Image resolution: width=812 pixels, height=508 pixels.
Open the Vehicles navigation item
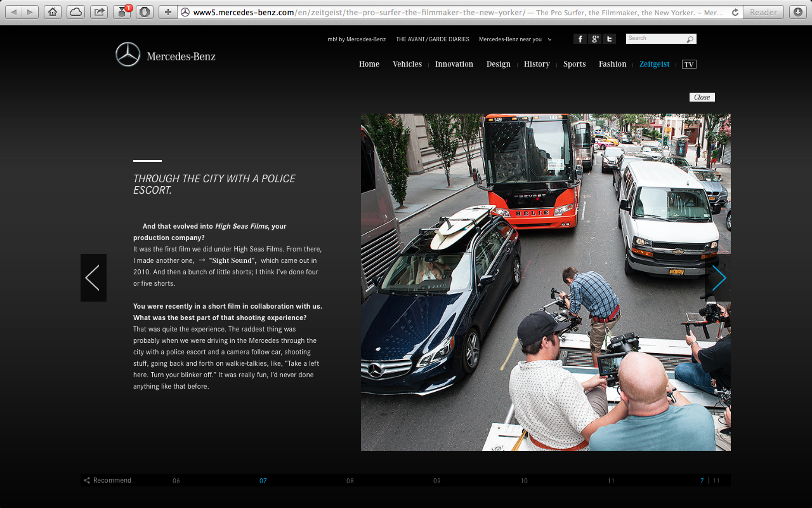[407, 64]
